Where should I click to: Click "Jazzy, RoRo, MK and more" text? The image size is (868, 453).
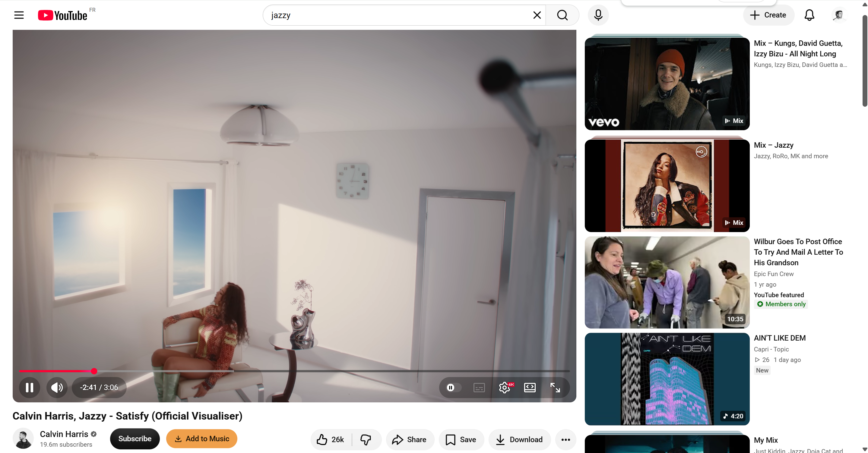click(x=791, y=156)
